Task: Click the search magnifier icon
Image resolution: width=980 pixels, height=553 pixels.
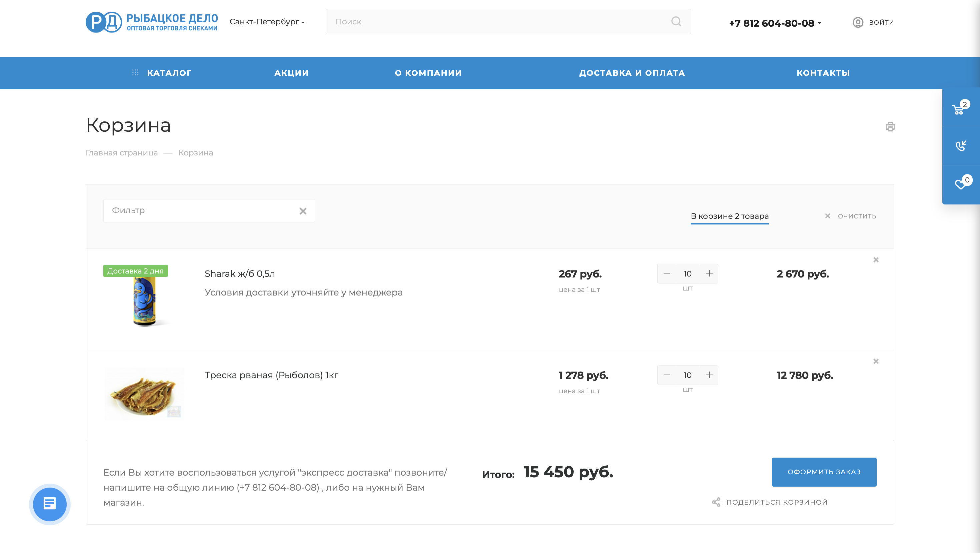Action: coord(676,22)
